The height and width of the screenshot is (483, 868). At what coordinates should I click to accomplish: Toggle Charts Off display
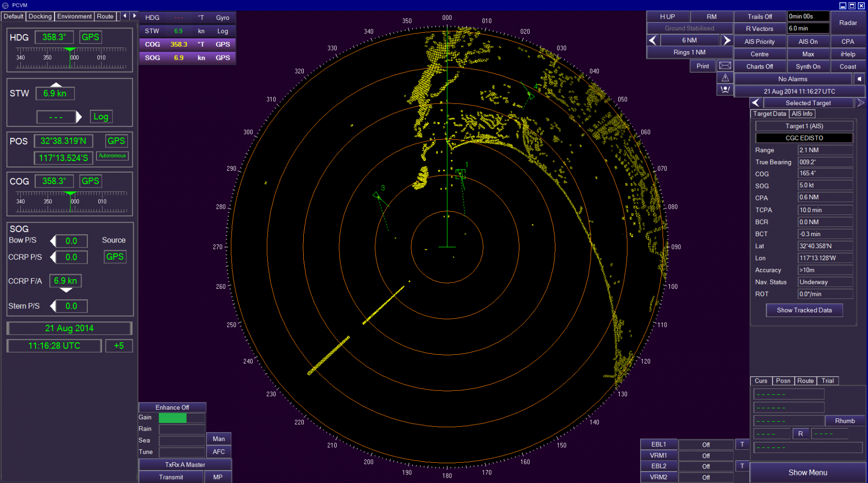(x=759, y=67)
